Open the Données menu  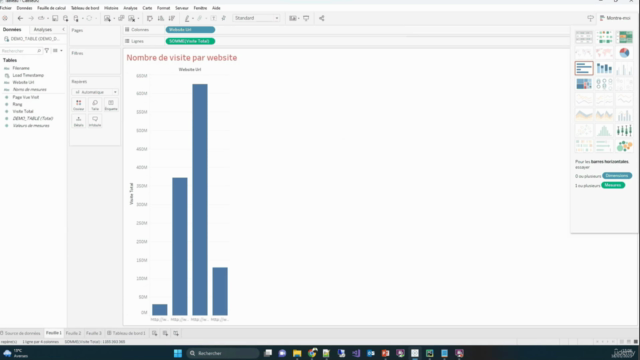point(24,8)
